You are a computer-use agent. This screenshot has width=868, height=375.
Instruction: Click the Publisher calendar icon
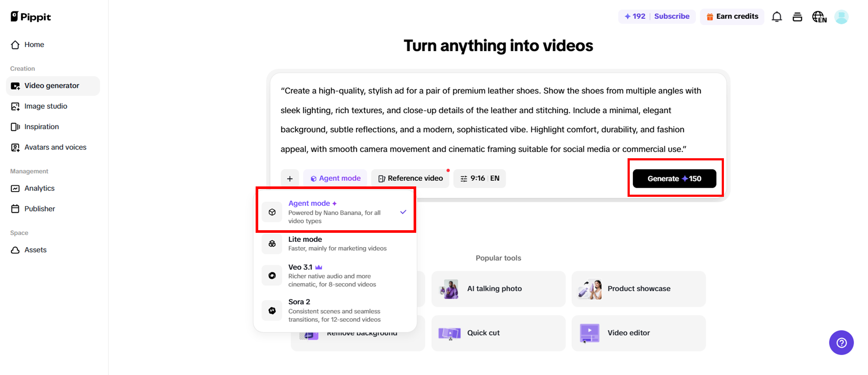click(x=15, y=209)
